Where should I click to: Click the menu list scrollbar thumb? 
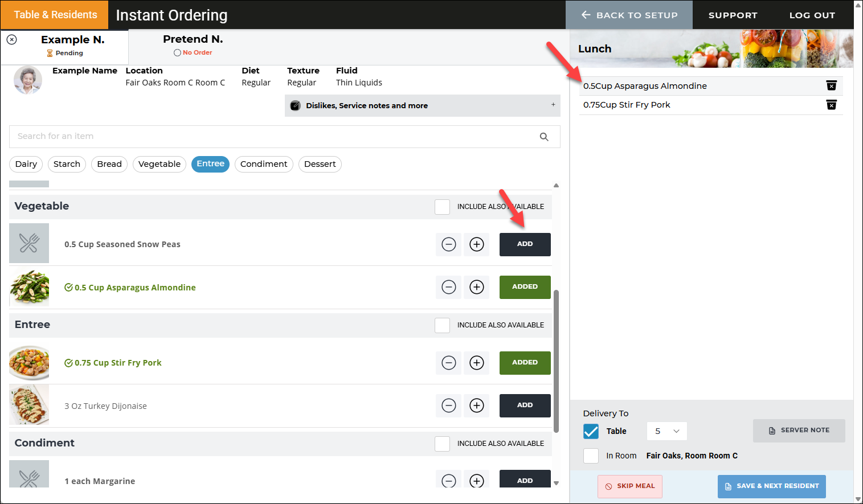click(556, 361)
